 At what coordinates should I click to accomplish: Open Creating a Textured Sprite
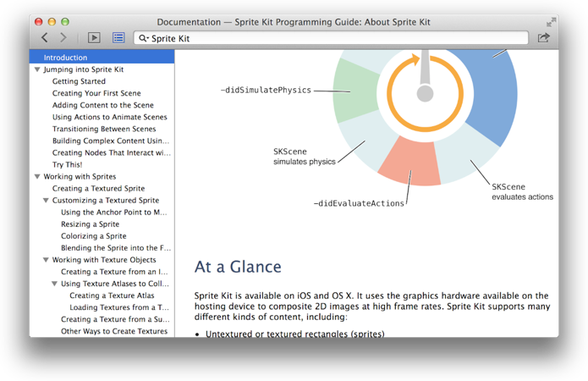pyautogui.click(x=98, y=189)
